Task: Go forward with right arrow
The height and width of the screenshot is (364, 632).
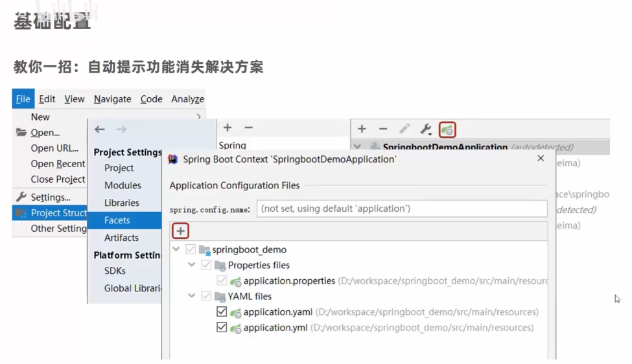Action: pos(121,130)
